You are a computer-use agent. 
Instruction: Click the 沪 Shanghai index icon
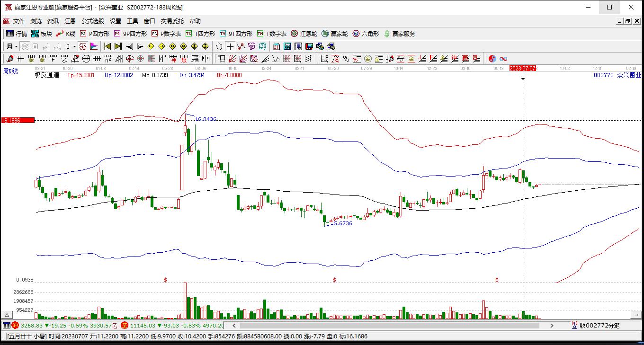pos(15,325)
